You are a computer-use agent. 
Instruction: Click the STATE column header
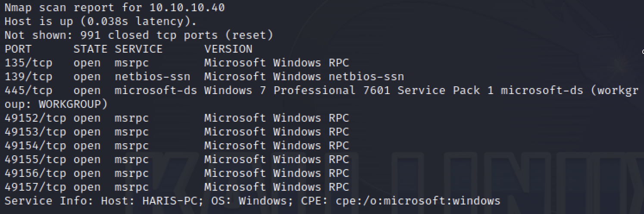coord(91,49)
